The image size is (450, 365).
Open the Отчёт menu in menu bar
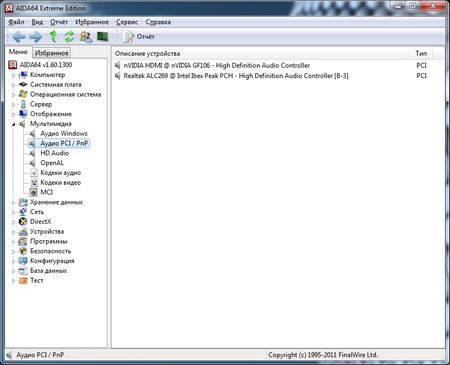coord(59,22)
